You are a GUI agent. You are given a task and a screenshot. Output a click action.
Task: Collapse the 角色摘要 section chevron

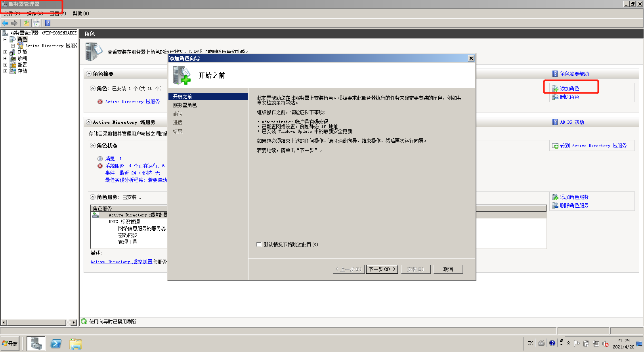[x=89, y=74]
